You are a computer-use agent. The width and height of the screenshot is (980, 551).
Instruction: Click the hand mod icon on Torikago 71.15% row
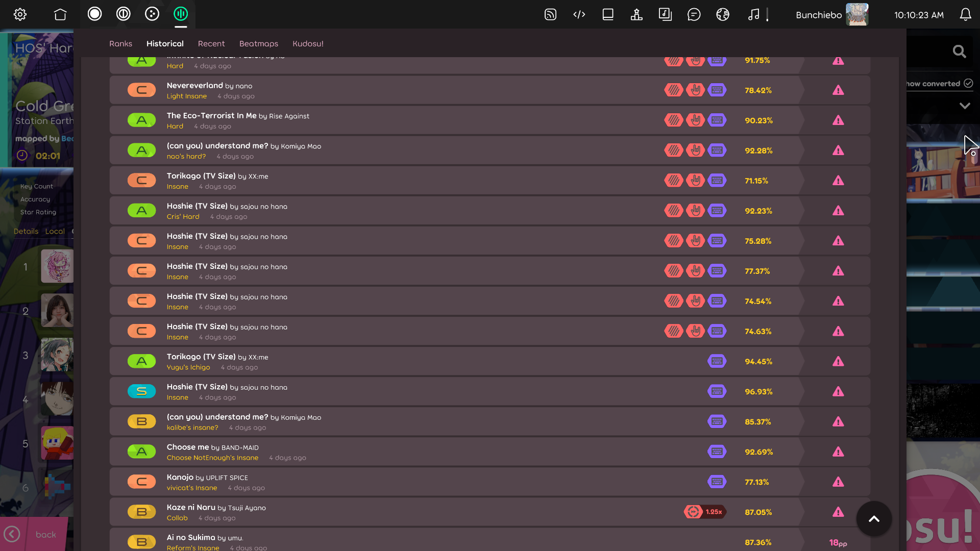coord(695,181)
